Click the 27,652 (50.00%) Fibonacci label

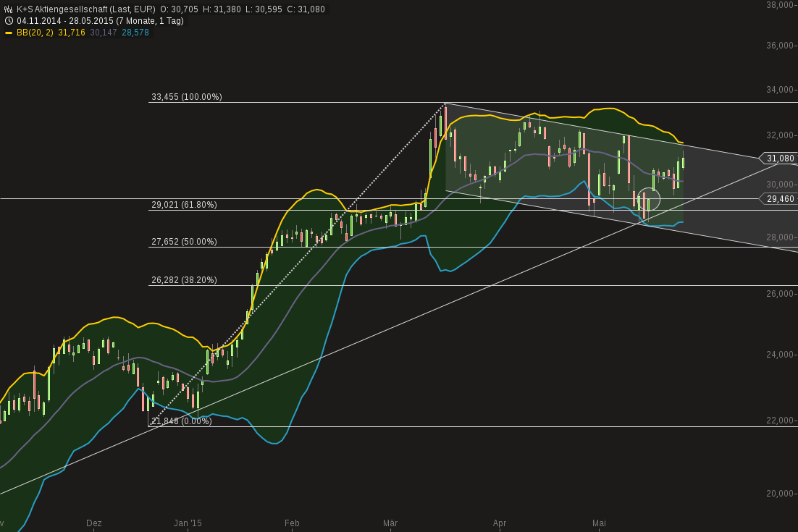(184, 242)
